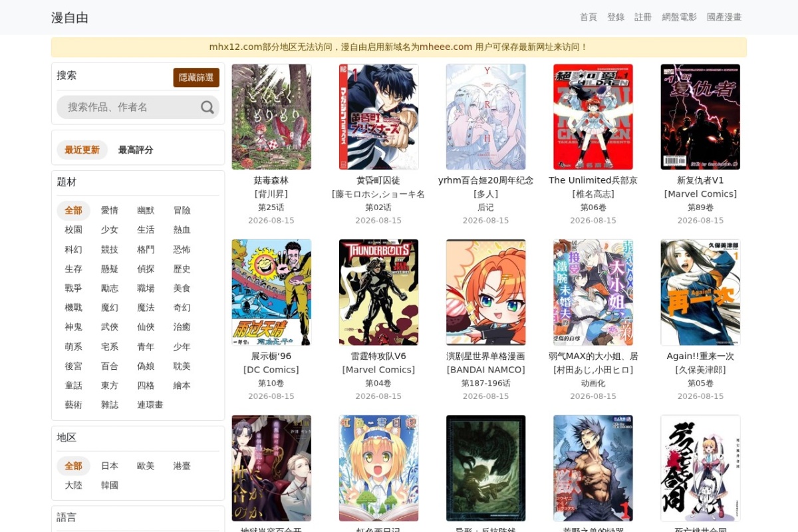
Task: Select the 偵探 genre filter
Action: click(x=146, y=269)
